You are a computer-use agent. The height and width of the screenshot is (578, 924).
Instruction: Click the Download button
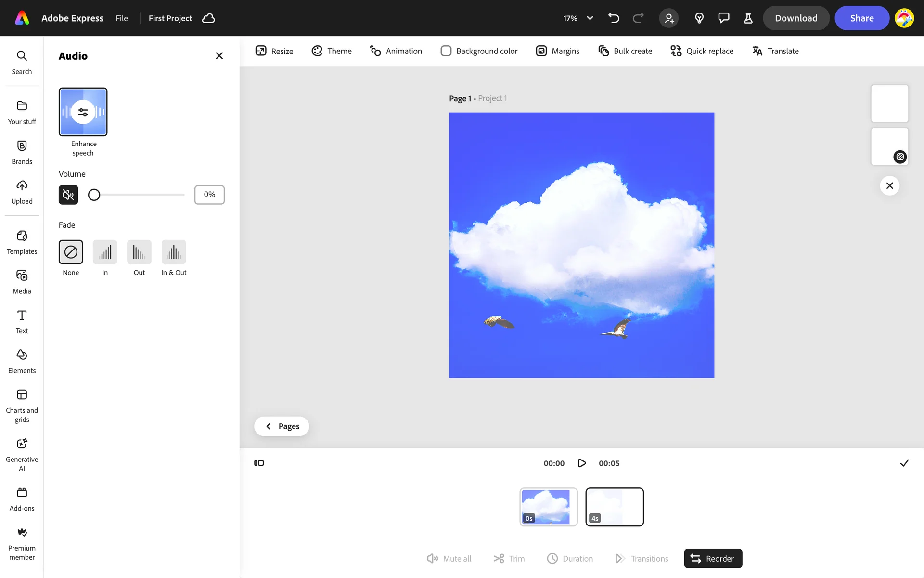(796, 18)
